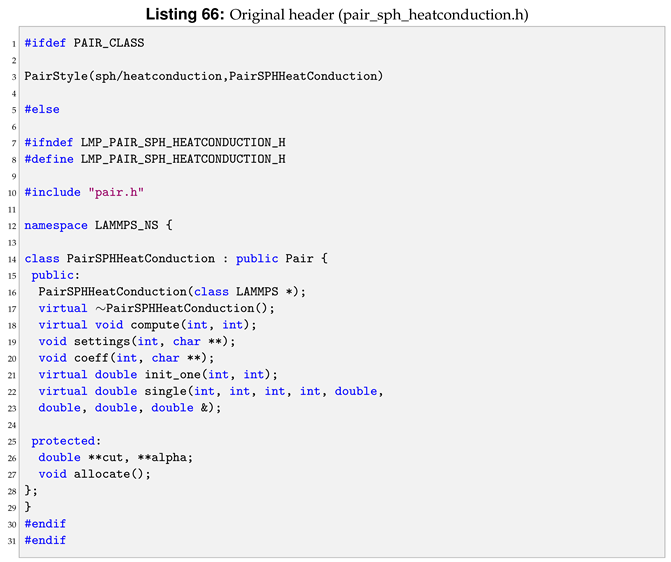Click 'namespace LAMMPS_NS {' line
Image resolution: width=671 pixels, height=562 pixels.
(x=98, y=225)
